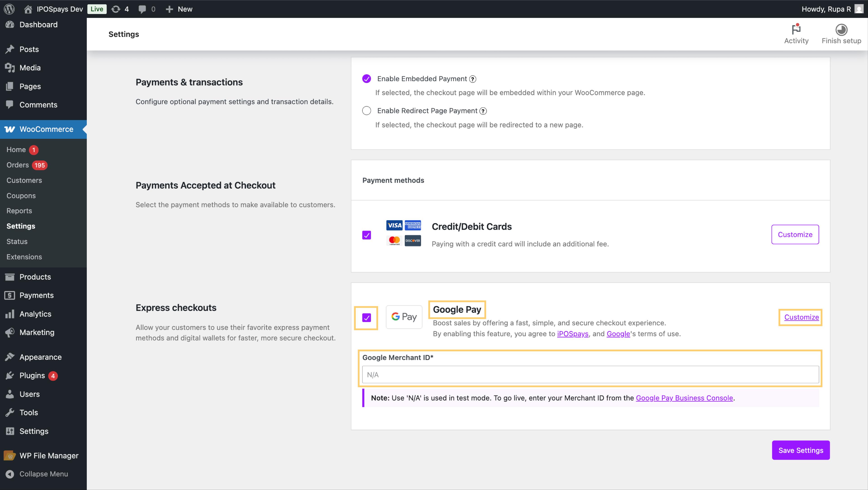Click the help icon beside Enable Redirect Page Payment
This screenshot has height=490, width=868.
pyautogui.click(x=483, y=111)
